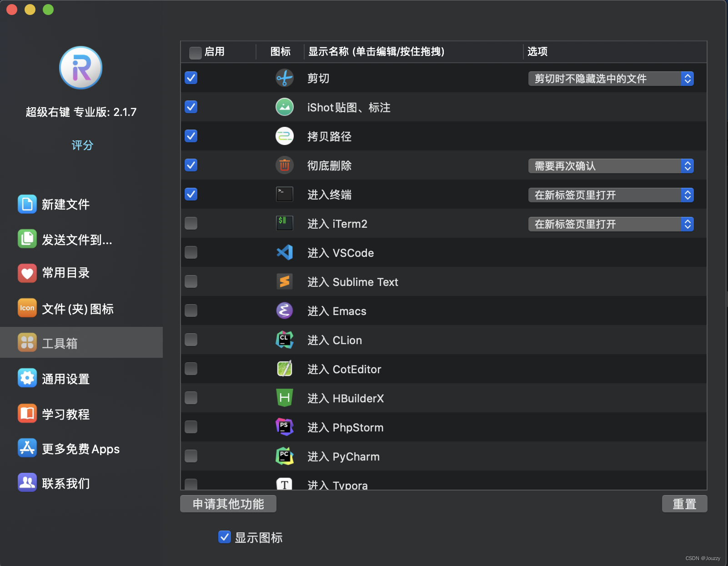Uncheck the 拷贝路径 checkbox
The image size is (728, 566).
pyautogui.click(x=191, y=136)
